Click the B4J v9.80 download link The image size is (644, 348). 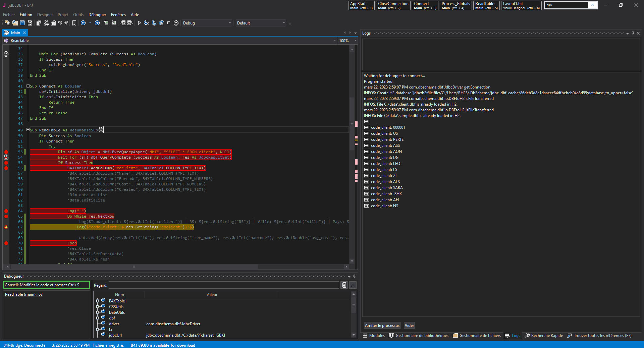[163, 345]
